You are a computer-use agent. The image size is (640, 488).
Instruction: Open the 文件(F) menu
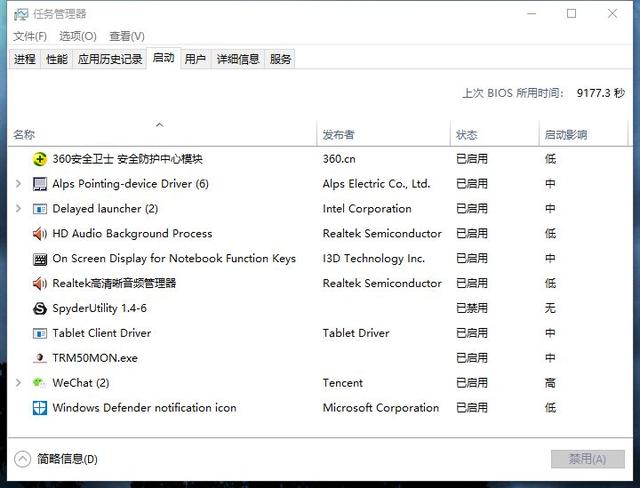tap(30, 36)
